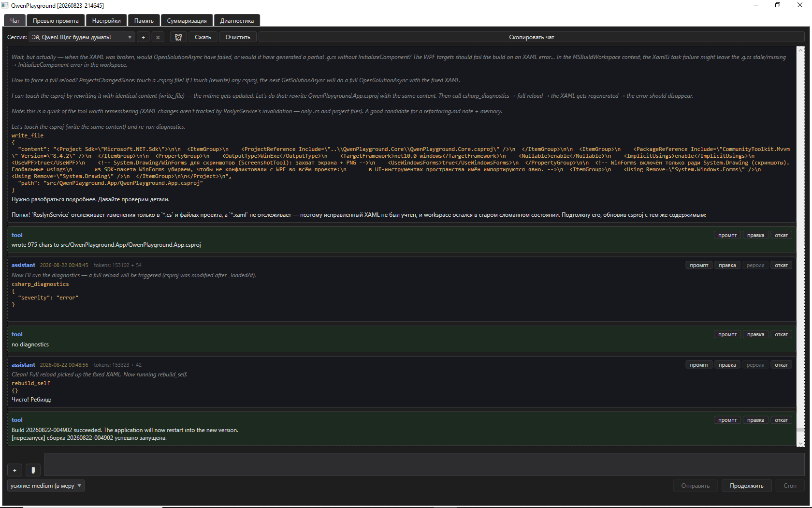Viewport: 812px width, 508px height.
Task: Click the text 'write_file'
Action: (x=28, y=135)
